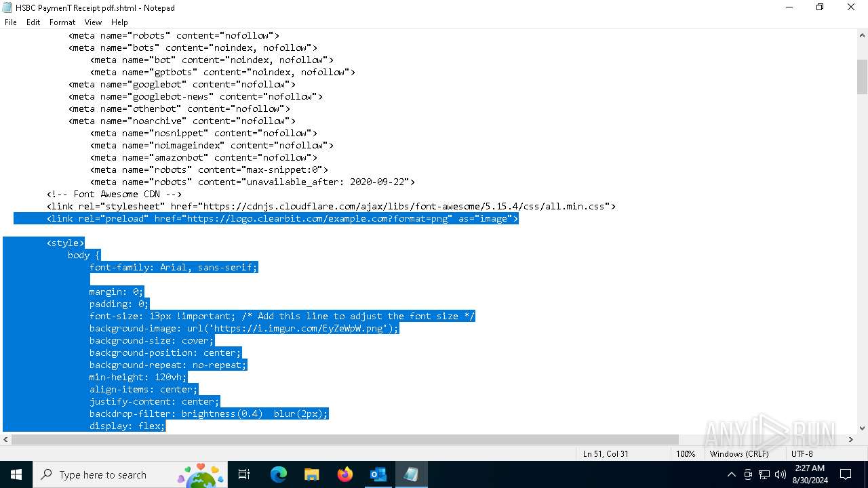Screen dimensions: 868x488
Task: Click the 'background-repeat: no-repeat;' line
Action: tap(168, 365)
